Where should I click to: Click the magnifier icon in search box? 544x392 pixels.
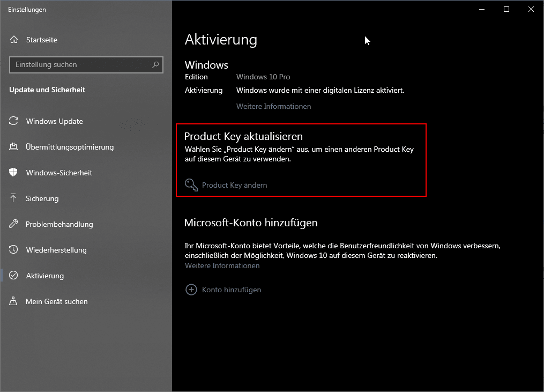point(155,64)
